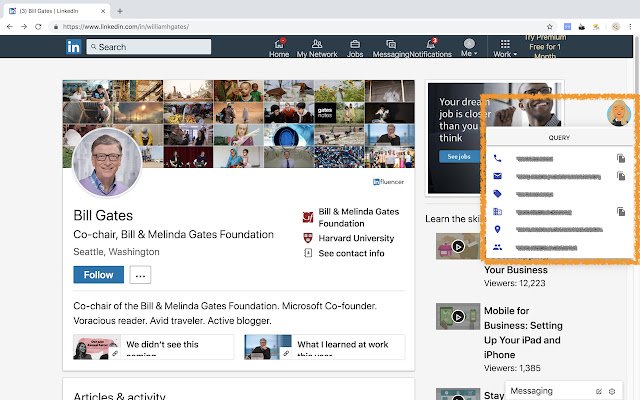Viewport: 640px width, 400px height.
Task: Click the Follow button
Action: click(x=98, y=275)
